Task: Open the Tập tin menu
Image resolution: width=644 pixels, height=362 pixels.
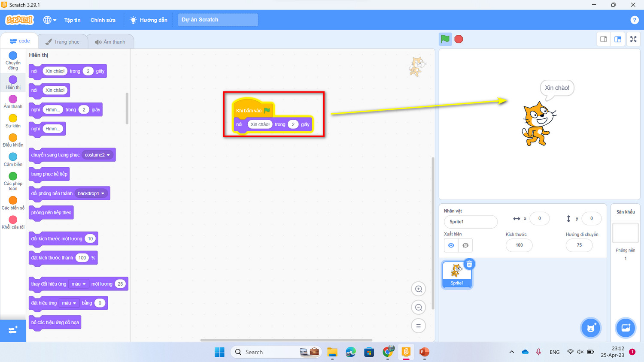Action: (x=73, y=20)
